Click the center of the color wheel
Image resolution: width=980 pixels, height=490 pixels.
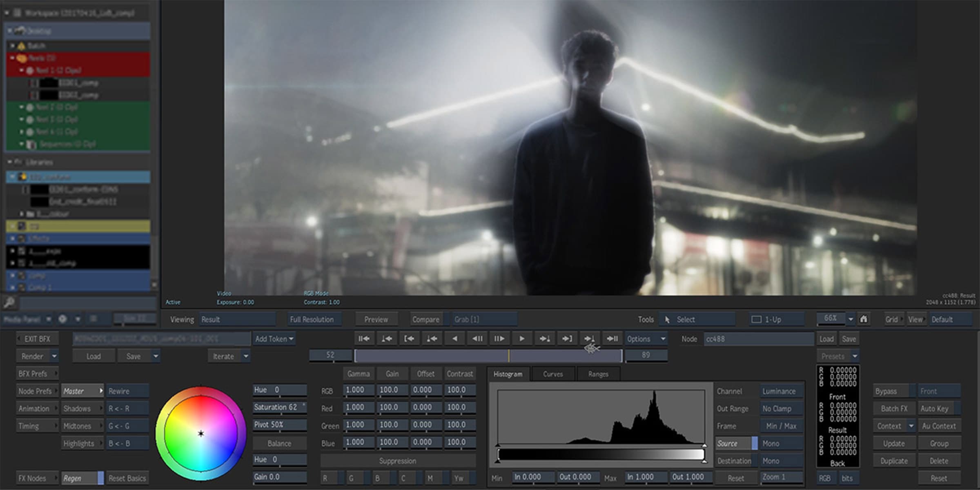point(200,433)
